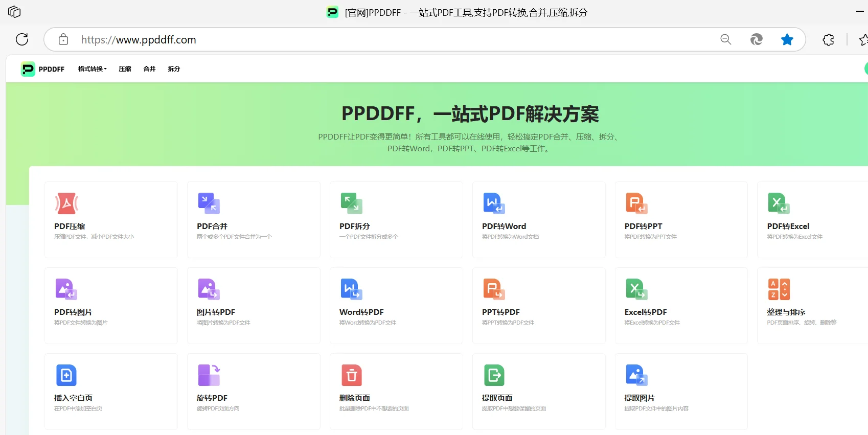Click the browser tab title text
This screenshot has height=435, width=868.
466,12
